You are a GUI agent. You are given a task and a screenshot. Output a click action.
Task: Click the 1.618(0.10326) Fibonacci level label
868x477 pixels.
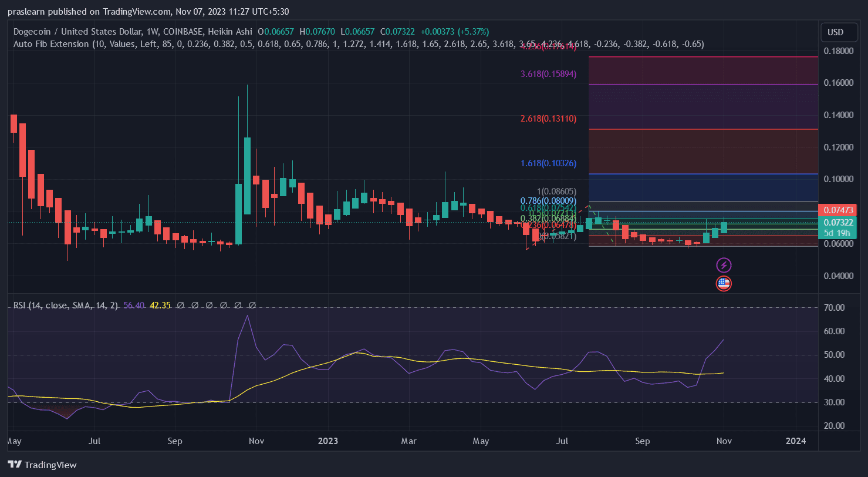548,163
